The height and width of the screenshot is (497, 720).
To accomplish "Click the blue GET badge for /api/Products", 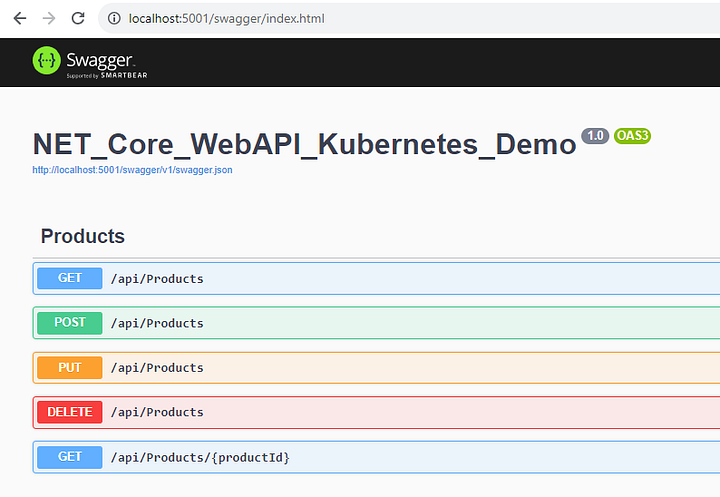I will pos(70,278).
